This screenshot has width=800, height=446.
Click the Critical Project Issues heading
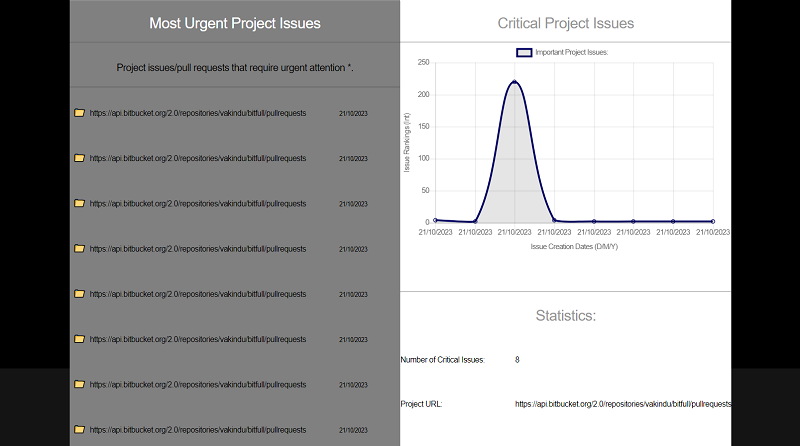(565, 23)
